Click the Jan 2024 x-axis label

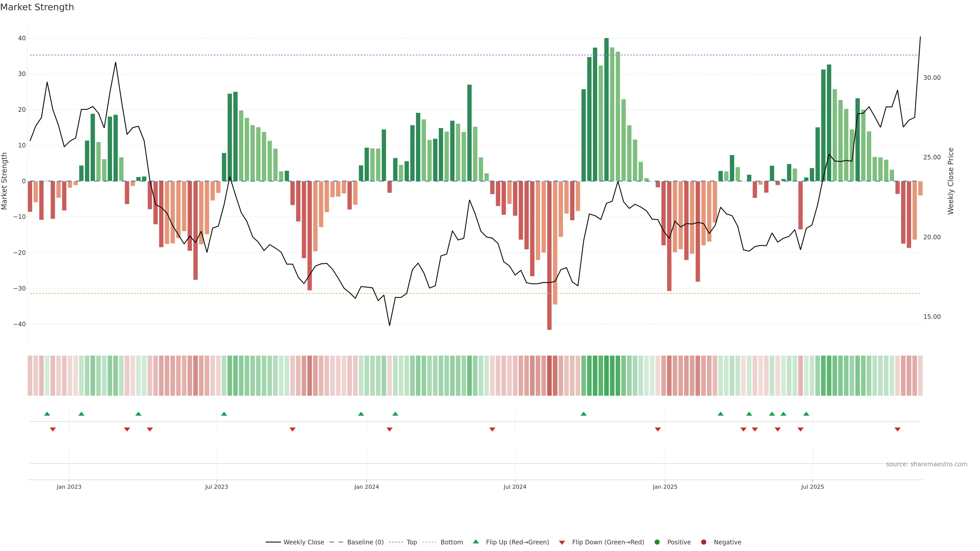pos(366,487)
